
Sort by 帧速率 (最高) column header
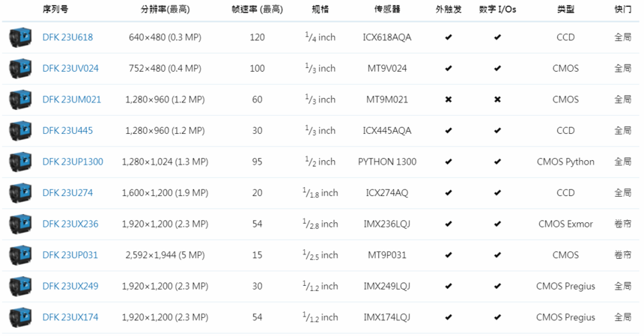[x=258, y=10]
